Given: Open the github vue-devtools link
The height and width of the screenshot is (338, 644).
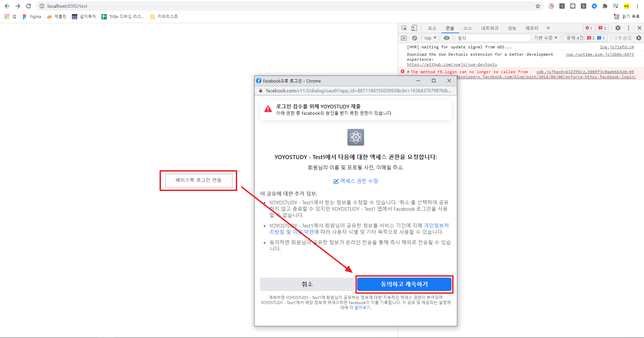Looking at the screenshot, I should tap(452, 64).
